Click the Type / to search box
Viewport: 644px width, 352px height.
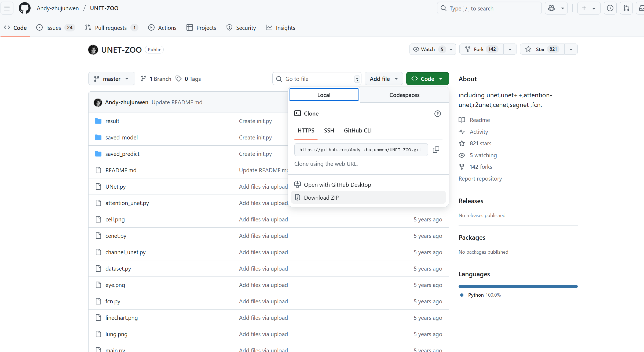(489, 8)
